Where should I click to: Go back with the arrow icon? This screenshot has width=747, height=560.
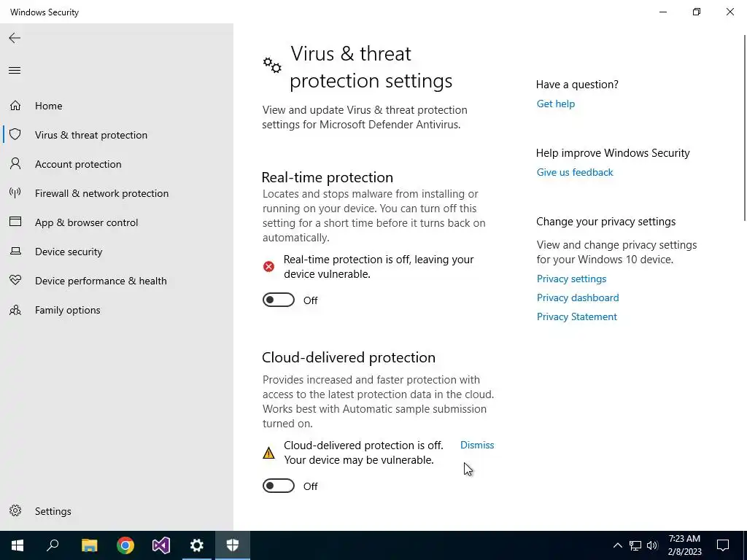coord(15,38)
